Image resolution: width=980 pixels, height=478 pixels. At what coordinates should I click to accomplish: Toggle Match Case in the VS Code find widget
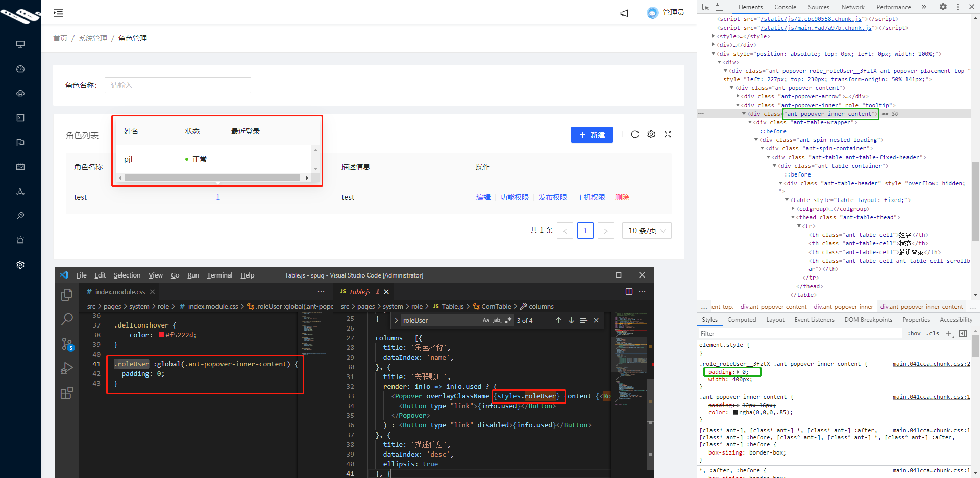[x=486, y=320]
